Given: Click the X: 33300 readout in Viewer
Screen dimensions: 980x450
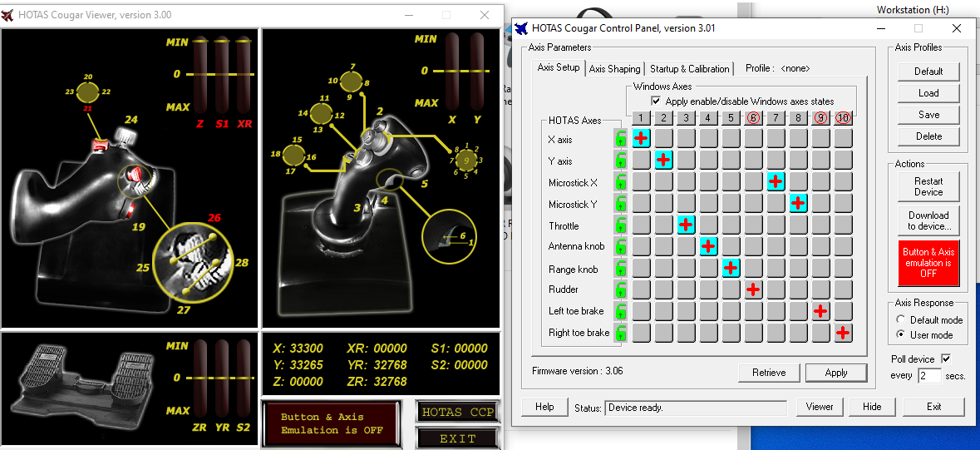Looking at the screenshot, I should (x=298, y=349).
